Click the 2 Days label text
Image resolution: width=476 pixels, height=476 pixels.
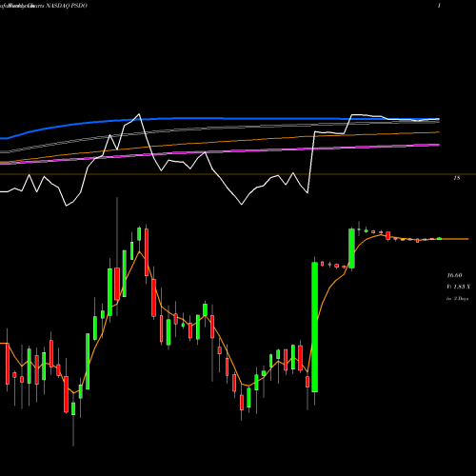tap(458, 299)
